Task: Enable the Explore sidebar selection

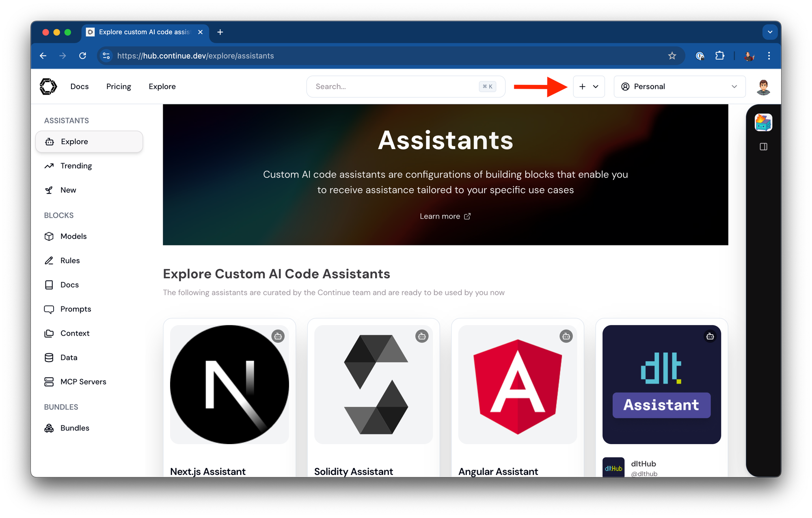Action: 75,141
